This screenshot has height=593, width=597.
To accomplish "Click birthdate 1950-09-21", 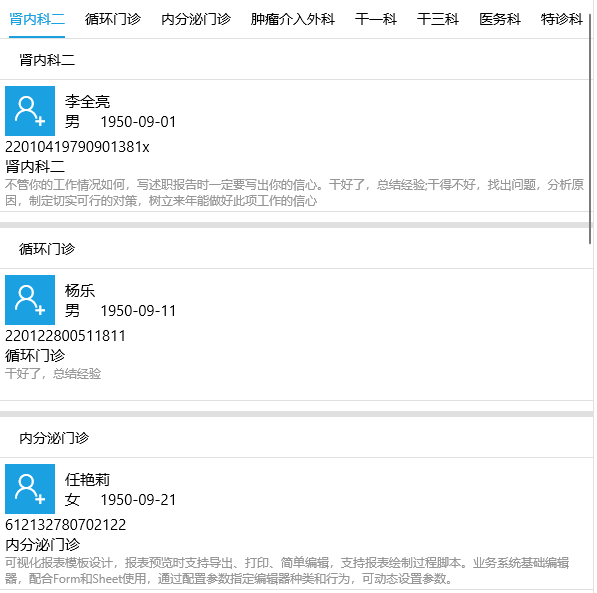I will pyautogui.click(x=138, y=500).
